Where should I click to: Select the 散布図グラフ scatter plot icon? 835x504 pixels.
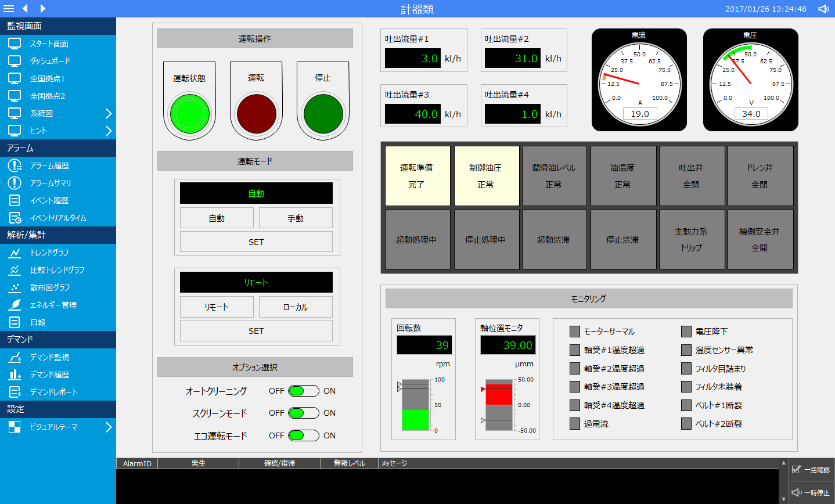click(x=15, y=287)
